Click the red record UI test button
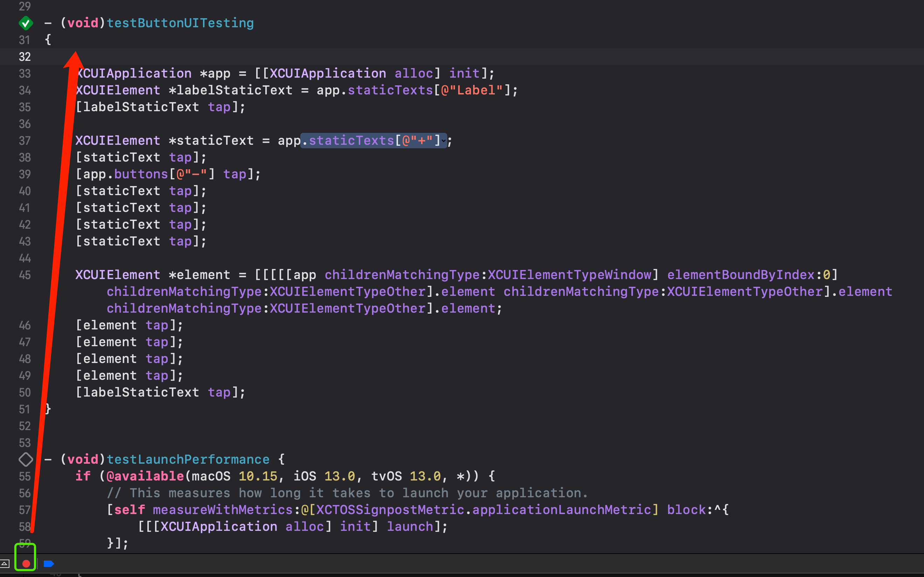 (x=26, y=563)
